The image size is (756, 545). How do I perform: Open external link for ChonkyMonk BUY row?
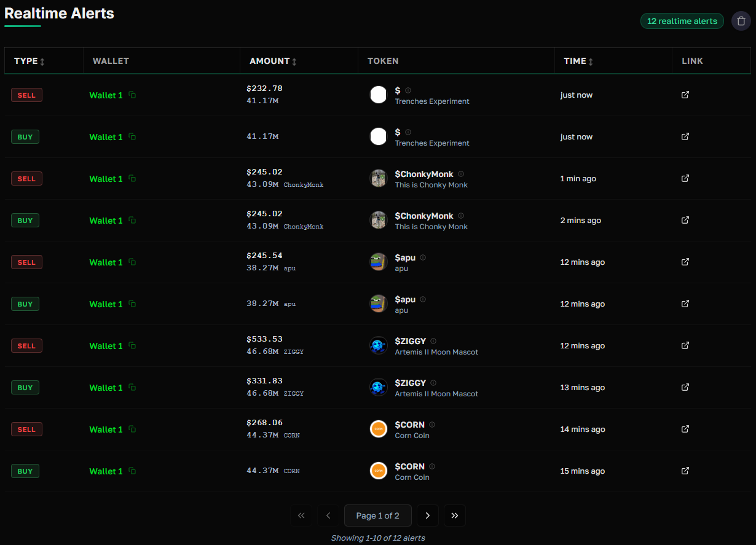tap(685, 220)
